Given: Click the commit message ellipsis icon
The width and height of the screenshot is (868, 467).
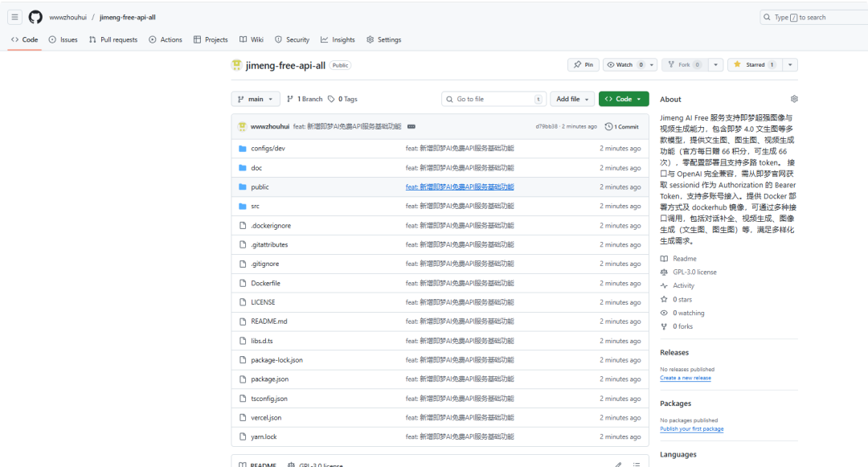Looking at the screenshot, I should pos(411,126).
